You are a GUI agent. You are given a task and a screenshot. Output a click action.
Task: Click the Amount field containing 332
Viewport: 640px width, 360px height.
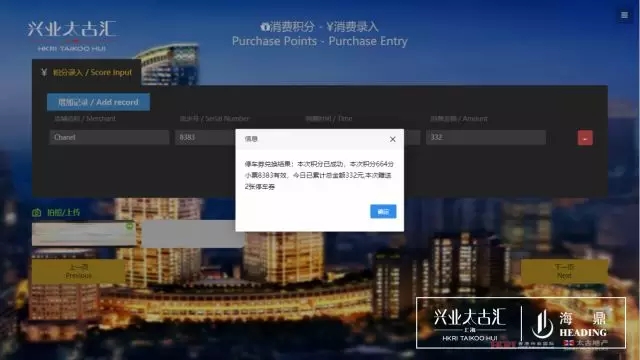point(486,137)
